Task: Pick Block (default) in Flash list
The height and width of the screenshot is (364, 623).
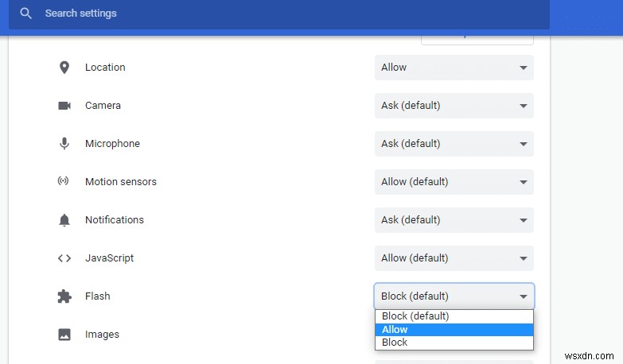Action: [454, 316]
